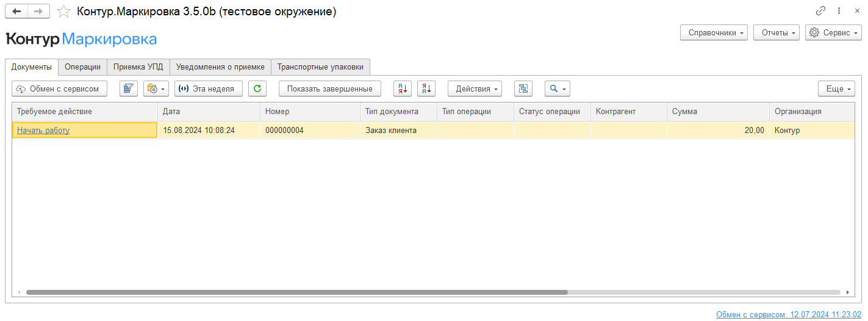This screenshot has width=868, height=321.
Task: Switch to the Операции tab
Action: coord(82,67)
